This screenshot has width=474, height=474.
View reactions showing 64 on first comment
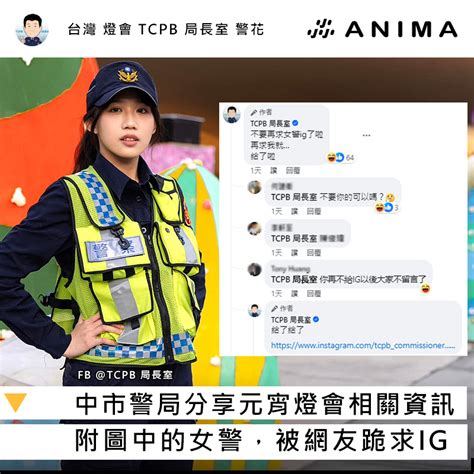[x=340, y=157]
